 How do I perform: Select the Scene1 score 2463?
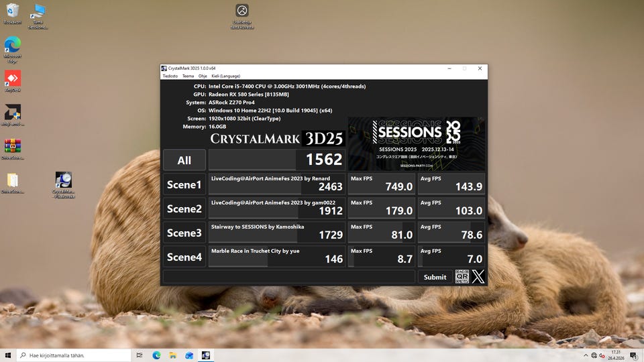click(x=330, y=187)
